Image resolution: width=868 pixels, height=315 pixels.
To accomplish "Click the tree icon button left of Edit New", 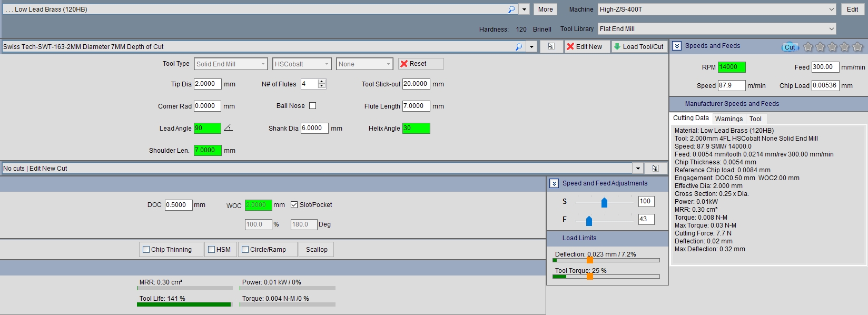I will [551, 46].
